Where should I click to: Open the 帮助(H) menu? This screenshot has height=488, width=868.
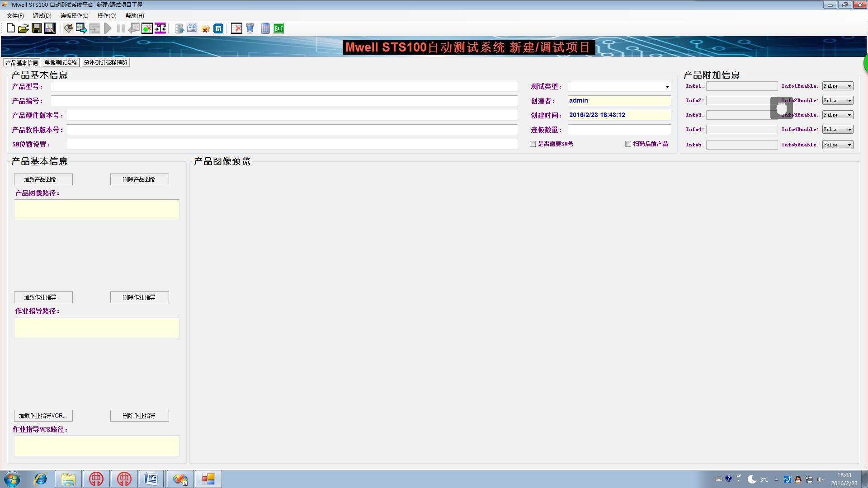[135, 16]
